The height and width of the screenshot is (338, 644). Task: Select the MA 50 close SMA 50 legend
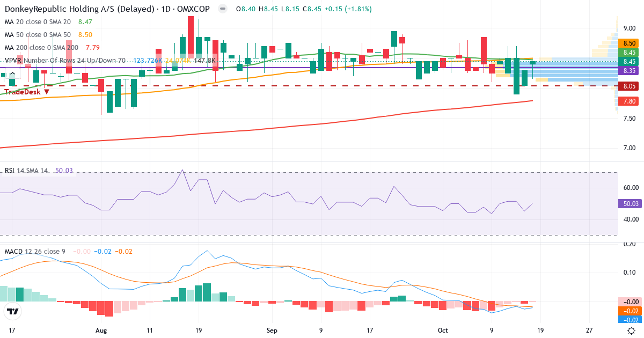click(x=38, y=35)
